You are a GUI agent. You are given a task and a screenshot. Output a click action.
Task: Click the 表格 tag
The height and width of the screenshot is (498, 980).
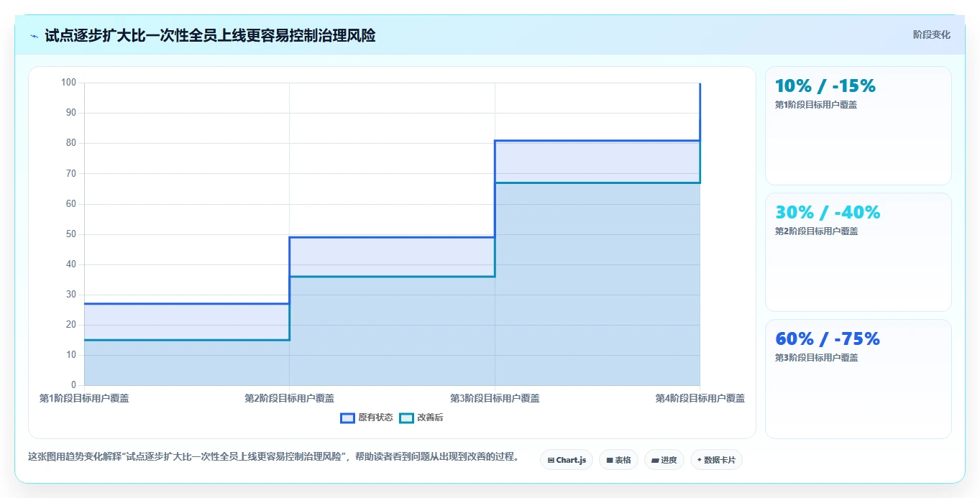pyautogui.click(x=618, y=460)
